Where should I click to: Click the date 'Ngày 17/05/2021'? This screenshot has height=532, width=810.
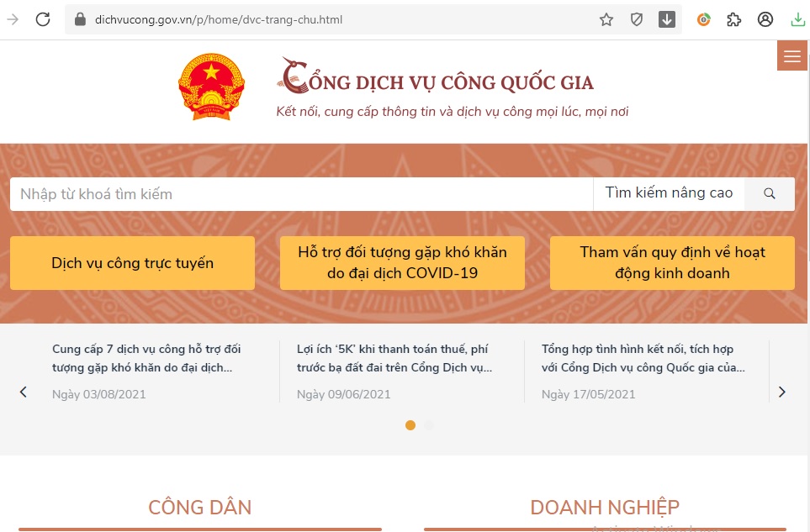tap(589, 394)
